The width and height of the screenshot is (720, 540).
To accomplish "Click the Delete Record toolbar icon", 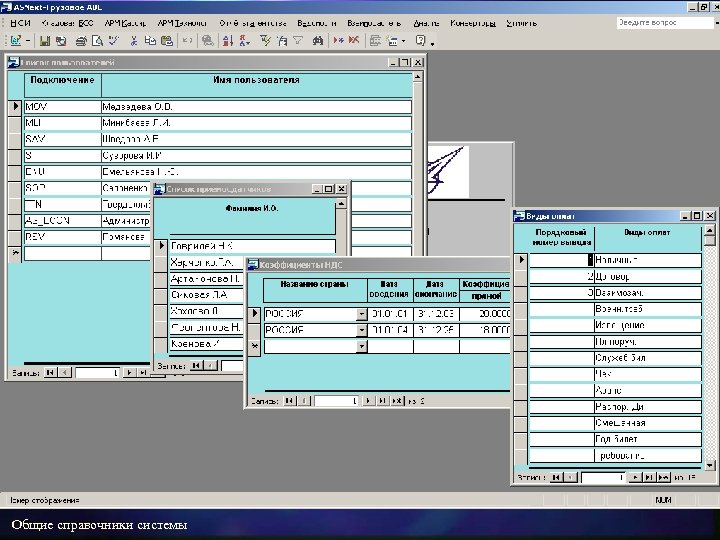I will pos(353,40).
